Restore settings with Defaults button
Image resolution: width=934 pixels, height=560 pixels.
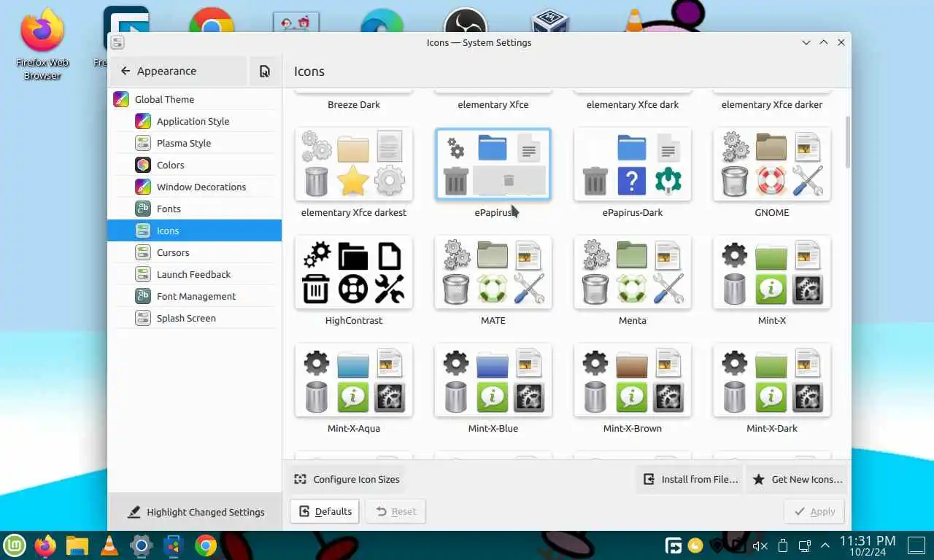tap(325, 511)
